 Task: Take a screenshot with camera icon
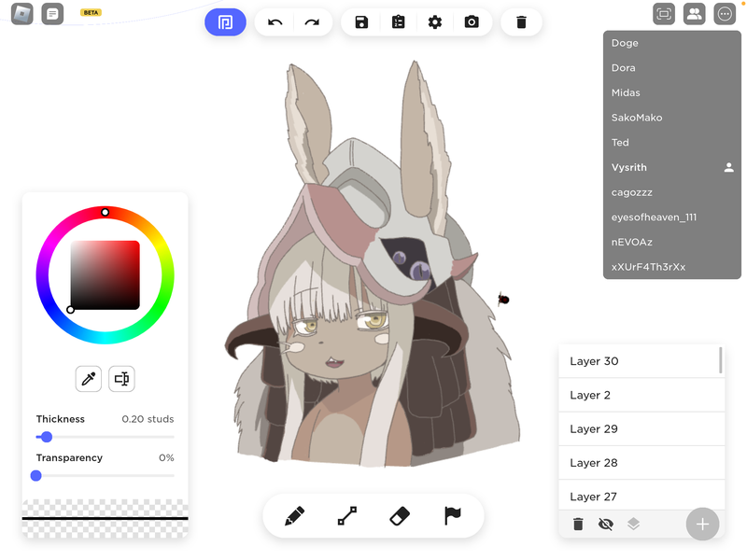(472, 22)
